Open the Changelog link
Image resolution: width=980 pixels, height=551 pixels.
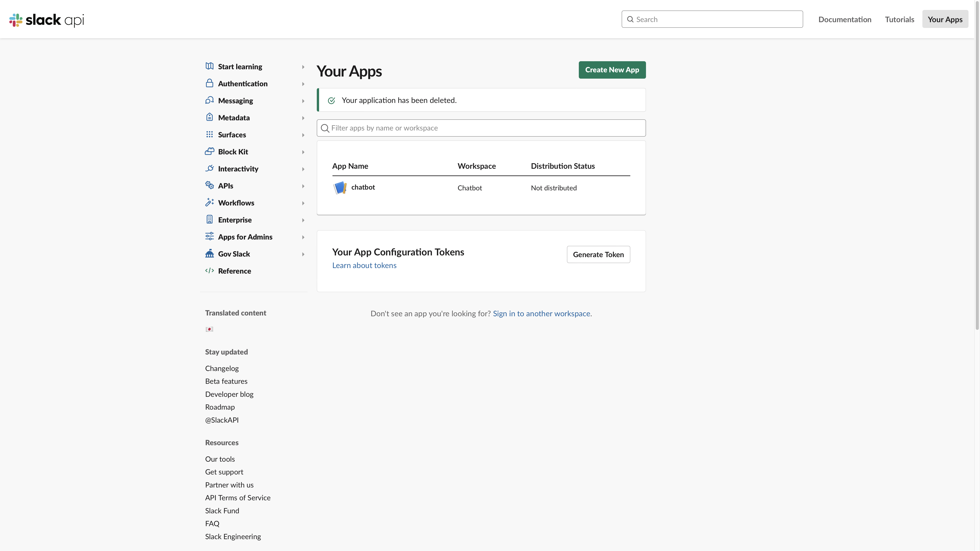pyautogui.click(x=222, y=368)
